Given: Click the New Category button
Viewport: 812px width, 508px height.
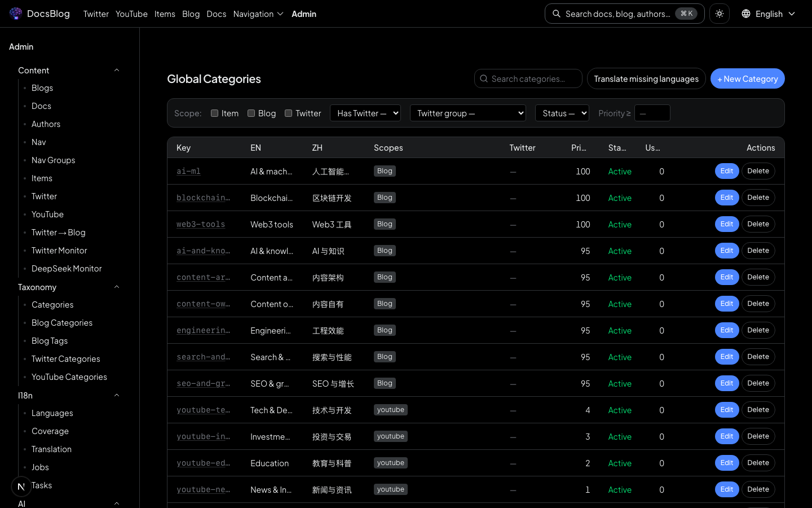Looking at the screenshot, I should [747, 79].
